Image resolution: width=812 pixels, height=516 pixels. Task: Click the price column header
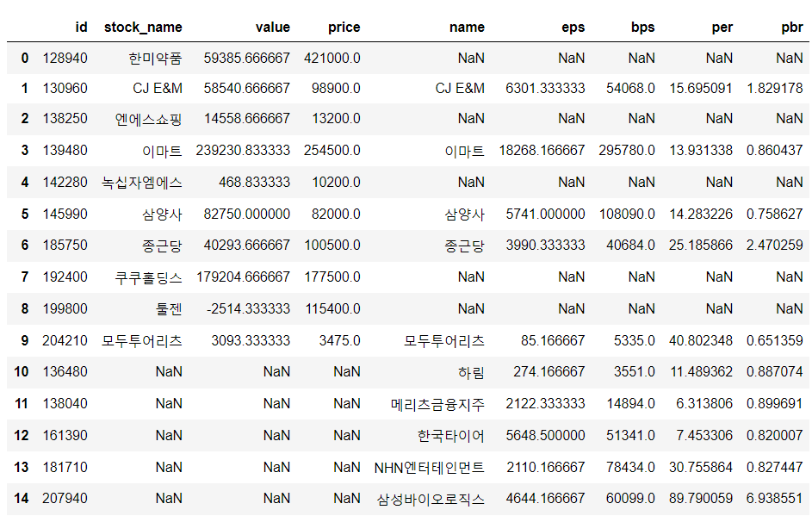(x=344, y=28)
